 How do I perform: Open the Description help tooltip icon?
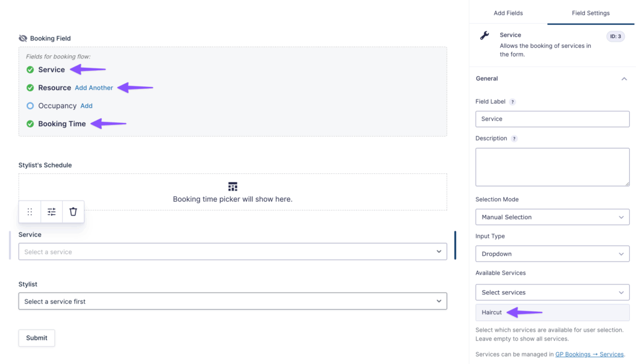(x=513, y=138)
